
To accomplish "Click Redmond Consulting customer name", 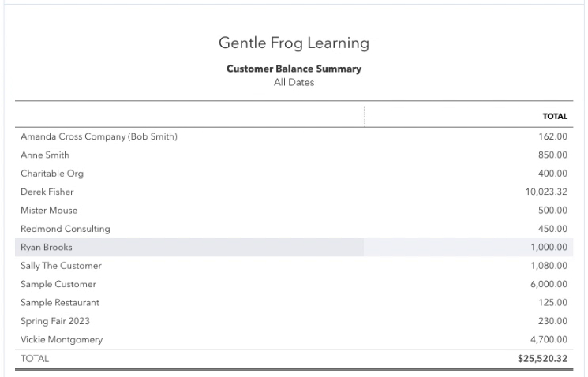I will (x=66, y=229).
